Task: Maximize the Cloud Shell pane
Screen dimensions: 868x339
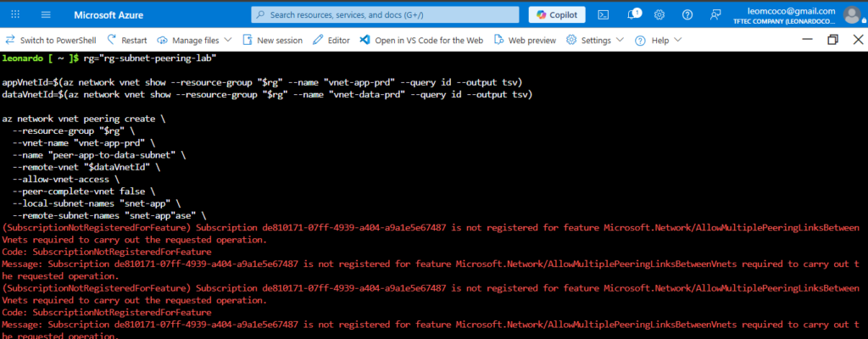Action: click(x=832, y=40)
